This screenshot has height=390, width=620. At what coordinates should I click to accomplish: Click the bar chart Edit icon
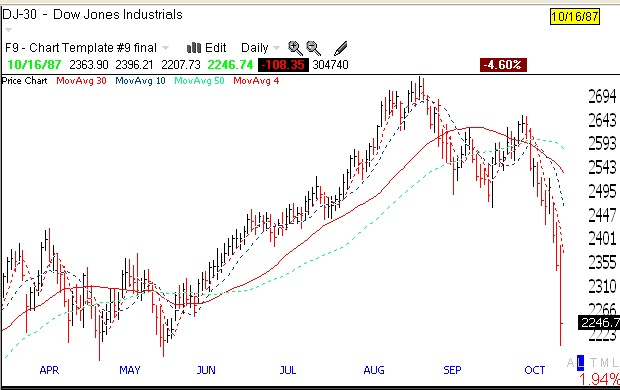[x=194, y=48]
